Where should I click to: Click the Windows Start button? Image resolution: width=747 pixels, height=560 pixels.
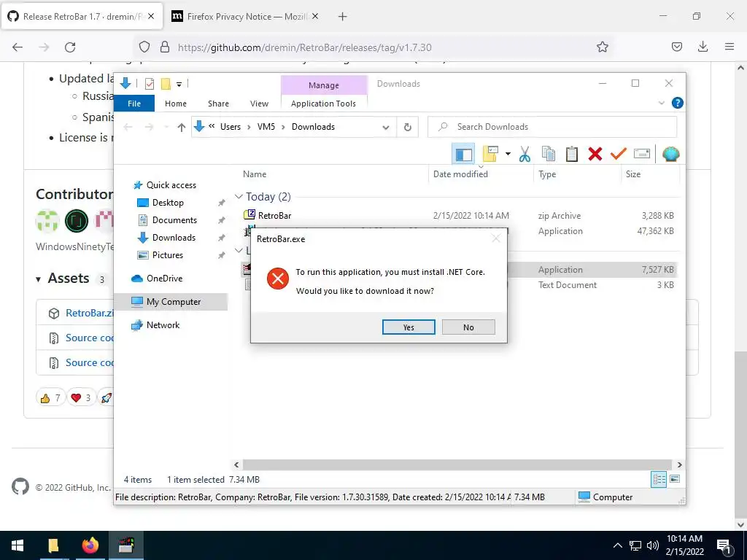point(18,545)
